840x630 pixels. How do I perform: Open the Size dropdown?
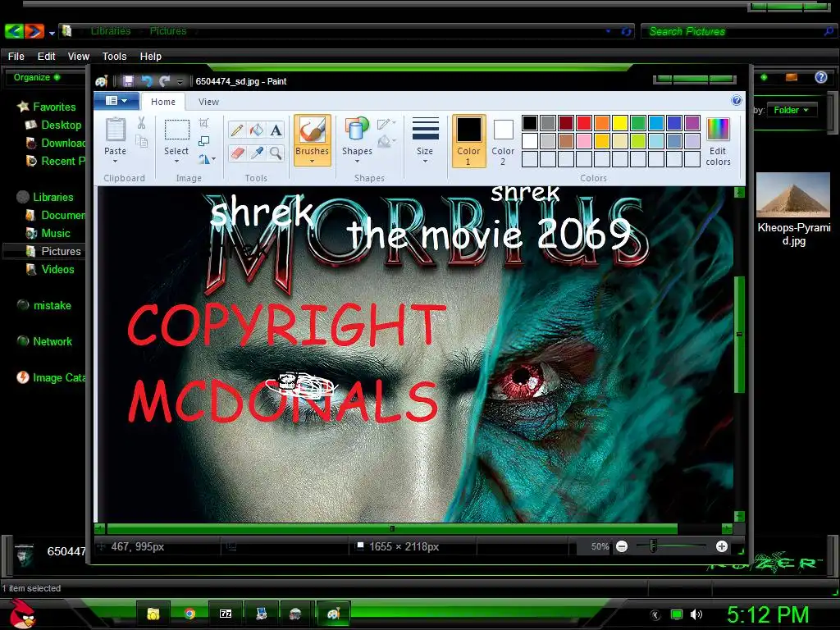tap(425, 141)
